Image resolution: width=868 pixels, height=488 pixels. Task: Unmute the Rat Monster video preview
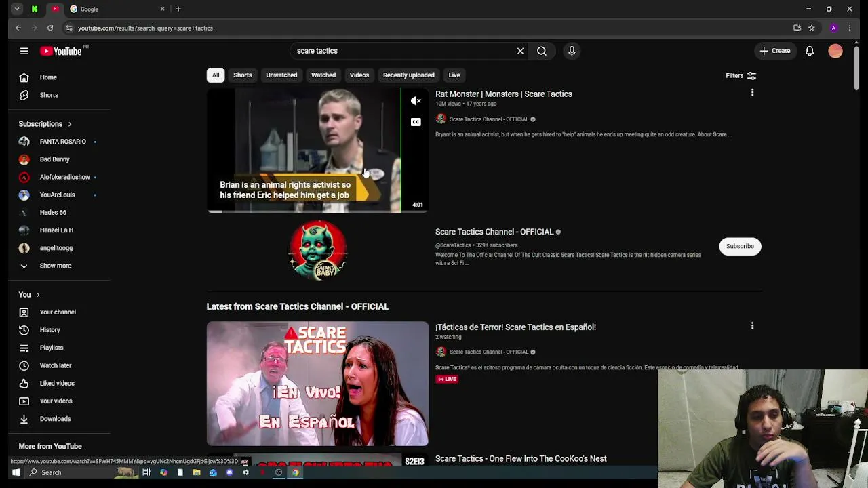[x=416, y=101]
